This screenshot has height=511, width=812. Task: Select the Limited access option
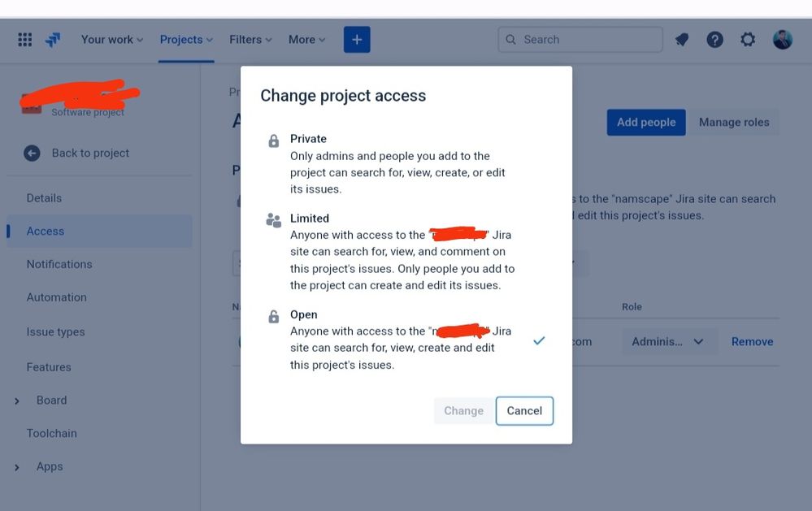406,252
